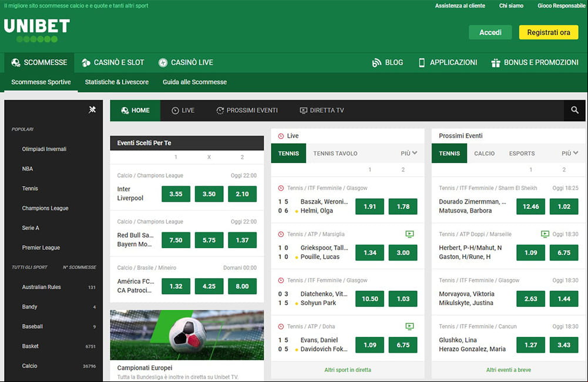Bet on Inter win at 3.55
Viewport: 588px width, 382px height.
click(176, 194)
